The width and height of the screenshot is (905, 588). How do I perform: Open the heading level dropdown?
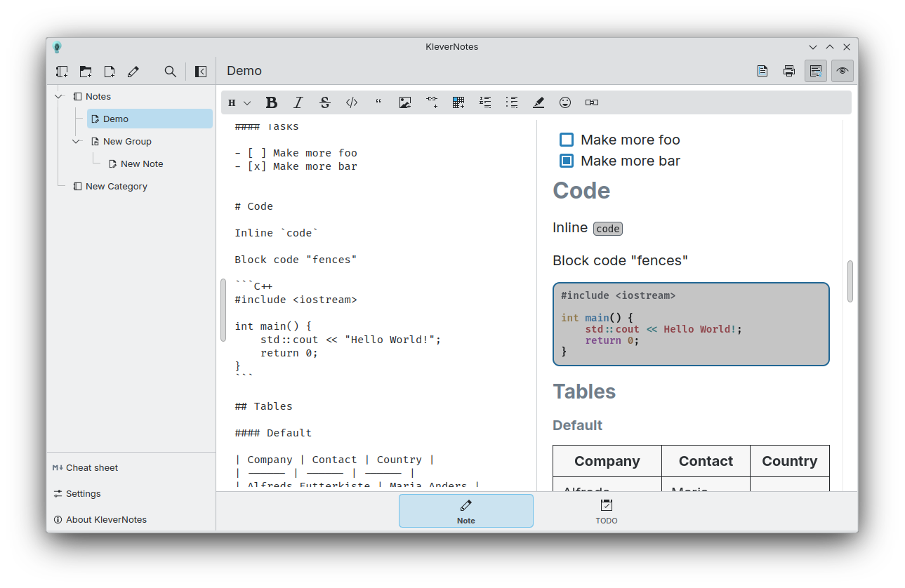click(239, 103)
